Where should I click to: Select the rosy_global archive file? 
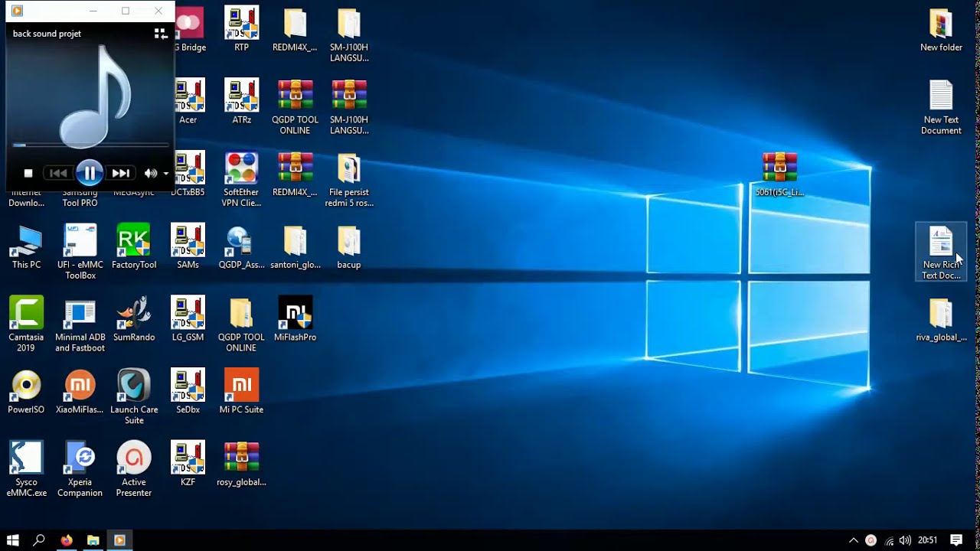[241, 465]
